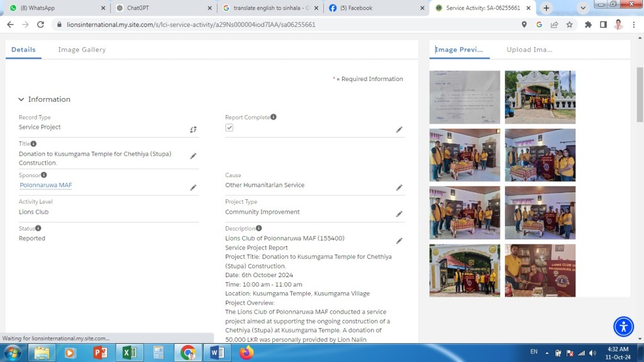The image size is (644, 362).
Task: Bookmark this page with star icon
Action: pyautogui.click(x=569, y=25)
